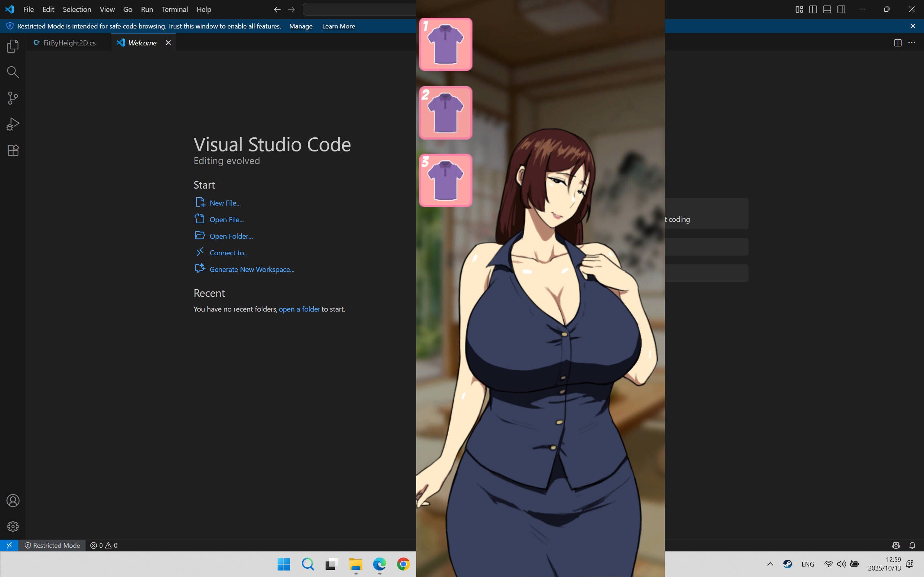The height and width of the screenshot is (577, 924).
Task: Open the Customize Layout dropdown
Action: point(798,9)
